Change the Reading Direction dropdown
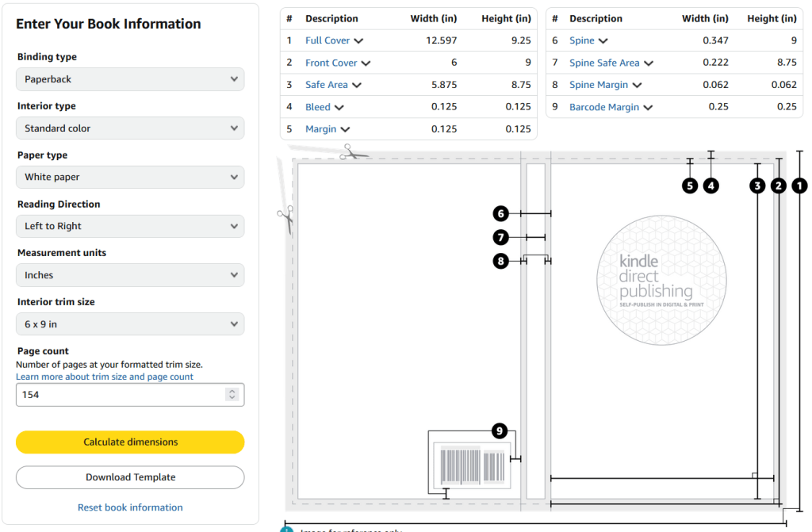 [130, 227]
